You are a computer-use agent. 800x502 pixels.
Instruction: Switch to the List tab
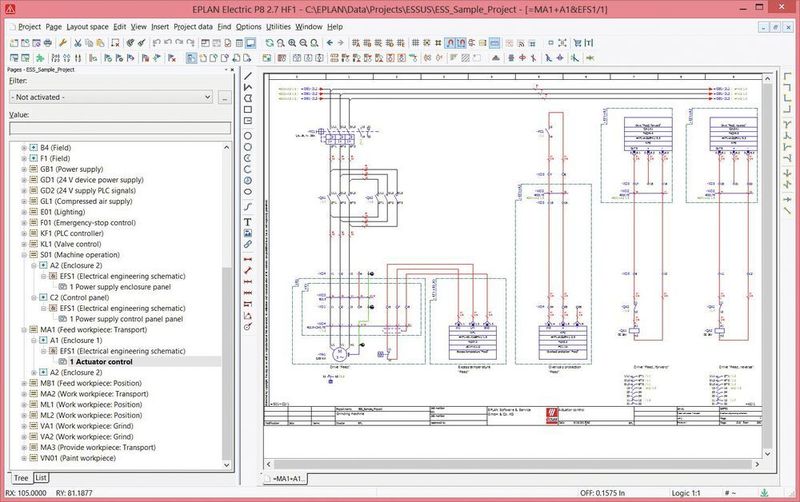41,478
